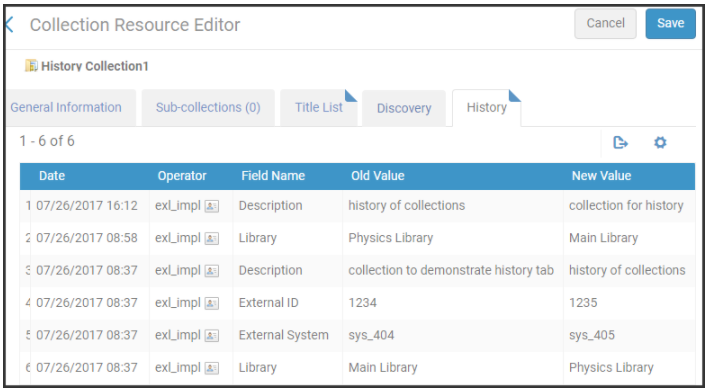Click the 'Collection Resource Editor' heading
The image size is (715, 390).
pos(135,25)
